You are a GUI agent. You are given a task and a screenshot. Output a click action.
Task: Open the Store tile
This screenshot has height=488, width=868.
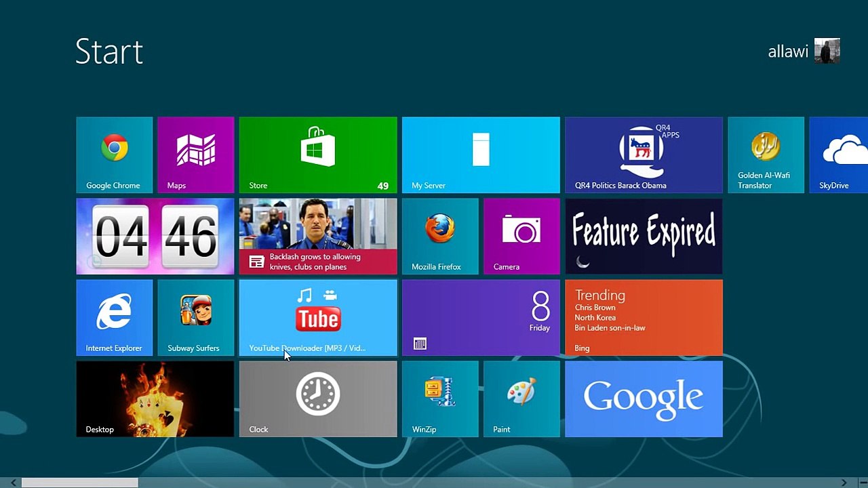318,155
